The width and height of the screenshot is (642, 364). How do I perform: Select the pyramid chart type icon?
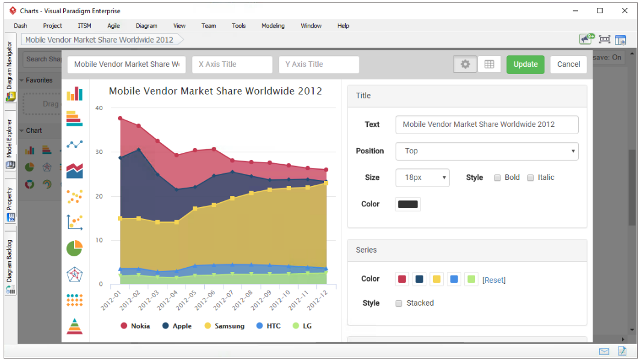click(75, 326)
